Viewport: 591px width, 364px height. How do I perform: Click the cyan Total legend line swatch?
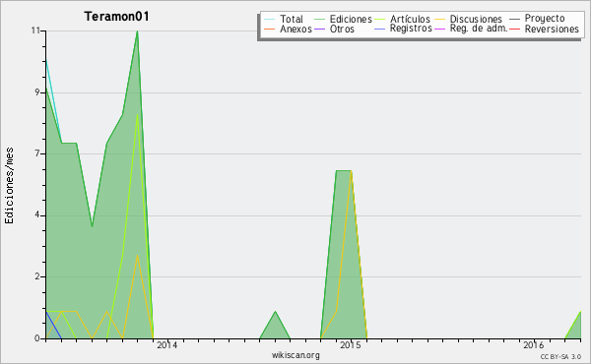[269, 20]
